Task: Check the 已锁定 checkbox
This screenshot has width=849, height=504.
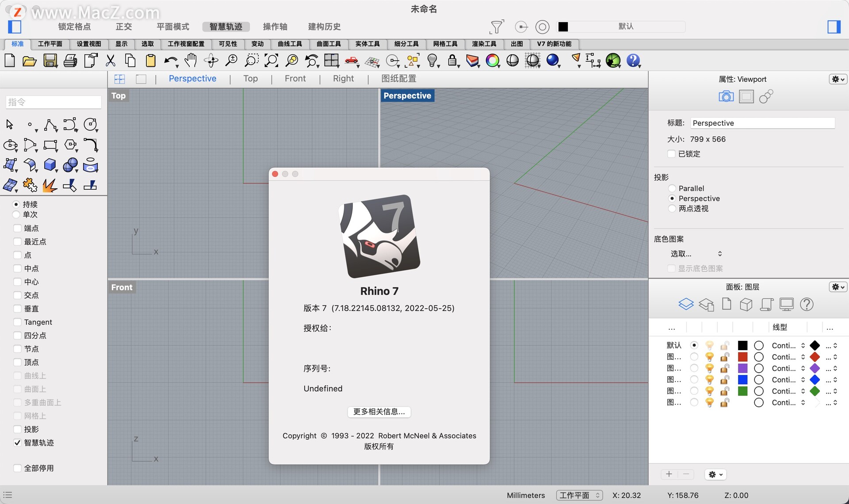Action: point(671,154)
